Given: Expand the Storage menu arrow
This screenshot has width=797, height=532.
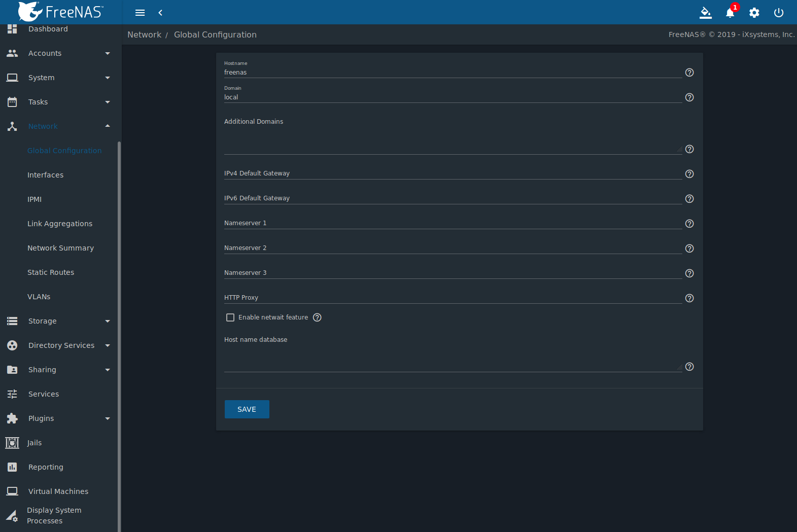Looking at the screenshot, I should [108, 321].
